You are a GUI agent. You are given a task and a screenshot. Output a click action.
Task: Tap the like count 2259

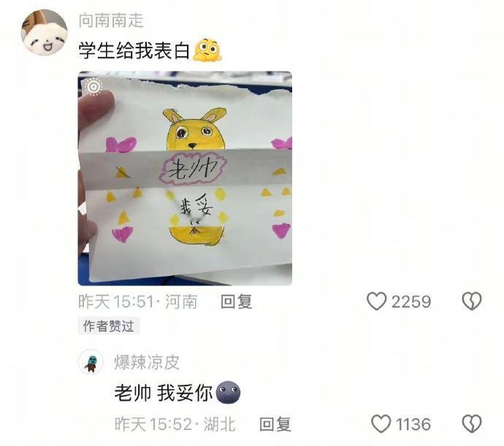coord(411,301)
